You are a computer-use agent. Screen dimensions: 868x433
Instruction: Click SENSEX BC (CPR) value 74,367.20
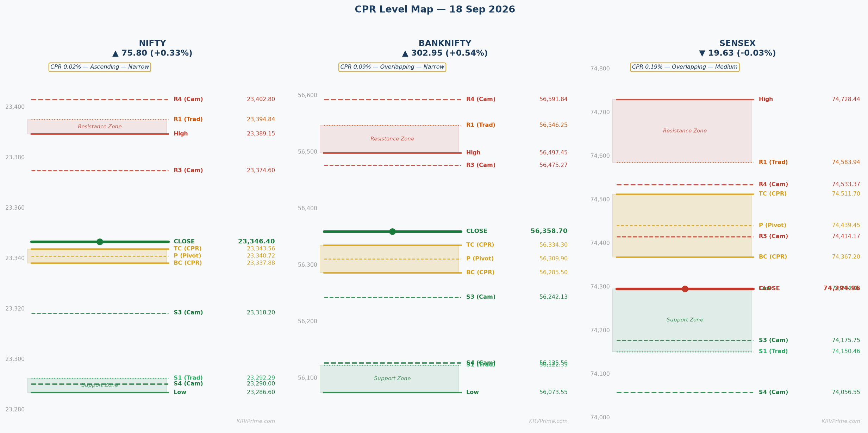click(x=846, y=257)
